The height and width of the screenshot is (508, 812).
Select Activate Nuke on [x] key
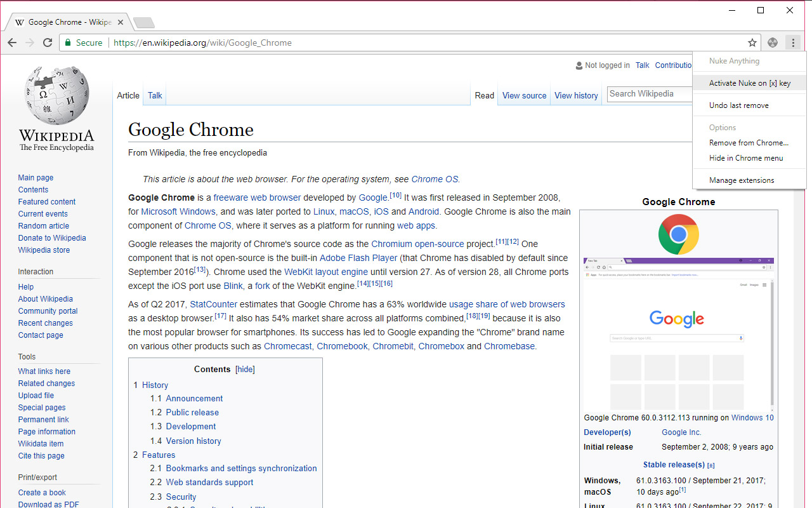pos(750,83)
